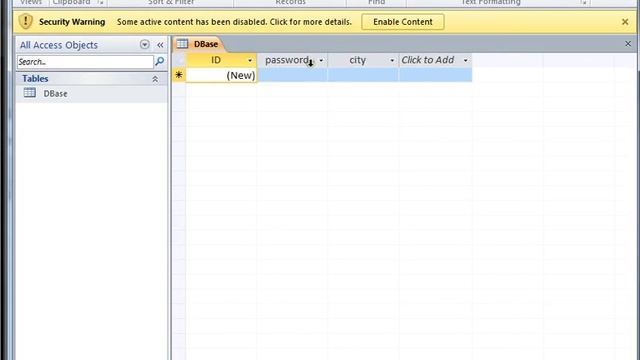
Task: Click the empty city cell in the new row
Action: (363, 75)
